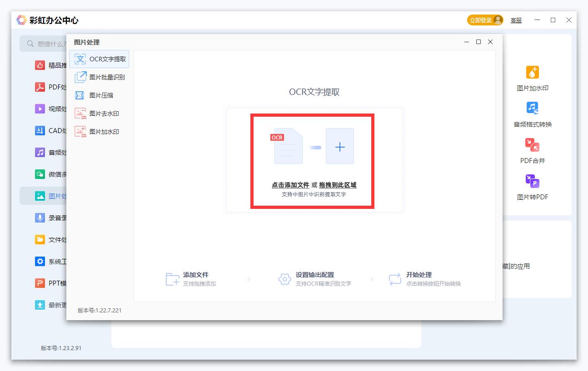
Task: Click the 彩虹办公中心 logo icon
Action: point(21,20)
